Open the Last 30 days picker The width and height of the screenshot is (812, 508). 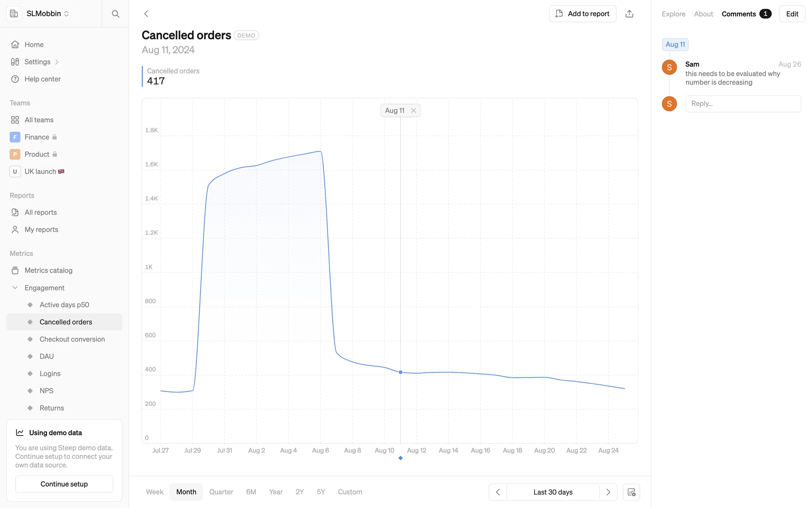(x=553, y=492)
